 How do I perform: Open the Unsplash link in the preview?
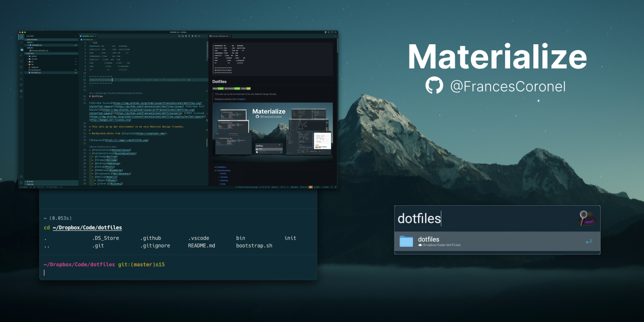coord(241,99)
